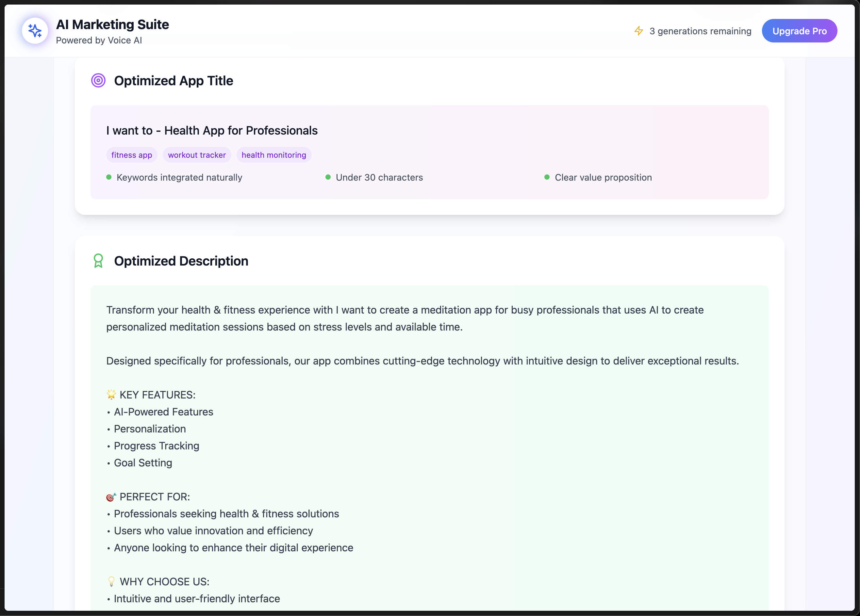Click the green award ribbon icon
860x616 pixels.
98,261
